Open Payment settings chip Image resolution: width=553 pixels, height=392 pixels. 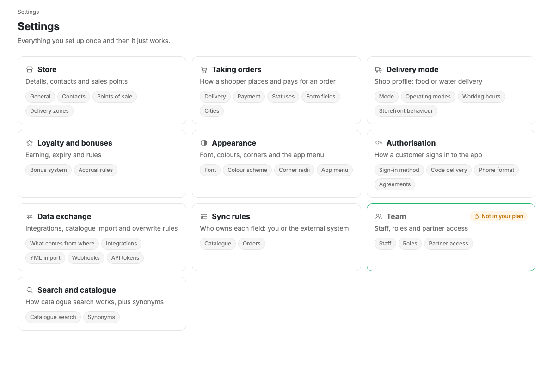(x=249, y=97)
